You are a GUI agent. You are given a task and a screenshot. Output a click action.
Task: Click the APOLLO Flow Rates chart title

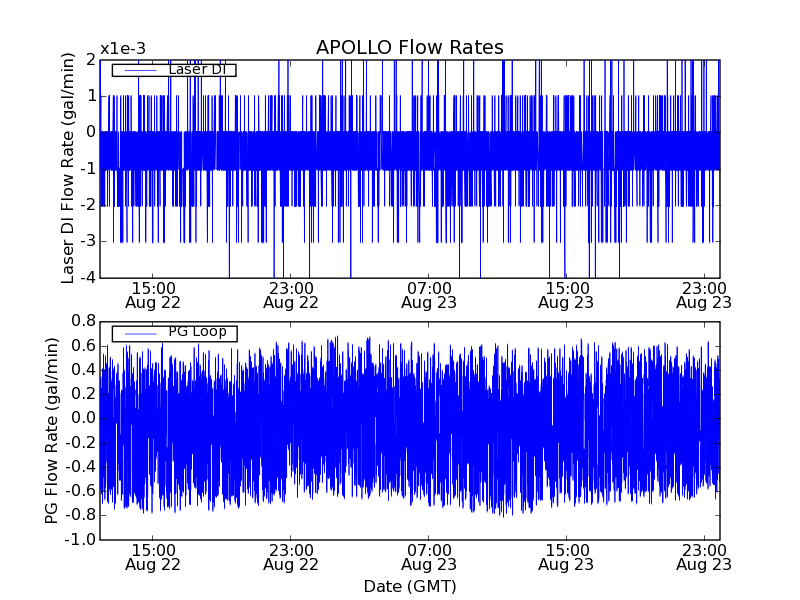click(x=409, y=47)
